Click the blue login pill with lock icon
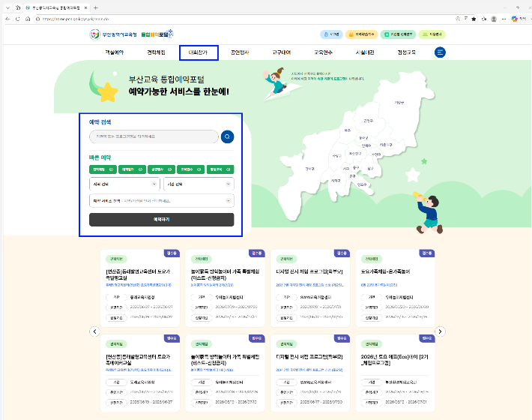 coord(331,34)
